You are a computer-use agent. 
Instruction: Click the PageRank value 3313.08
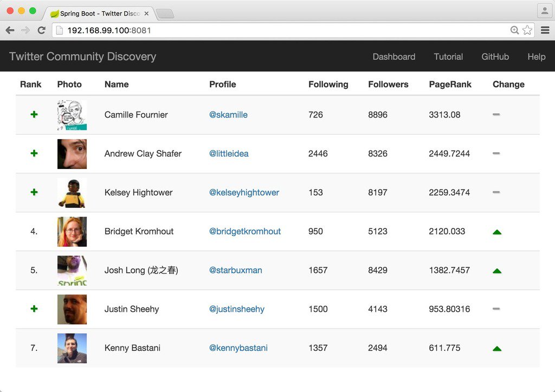coord(444,115)
